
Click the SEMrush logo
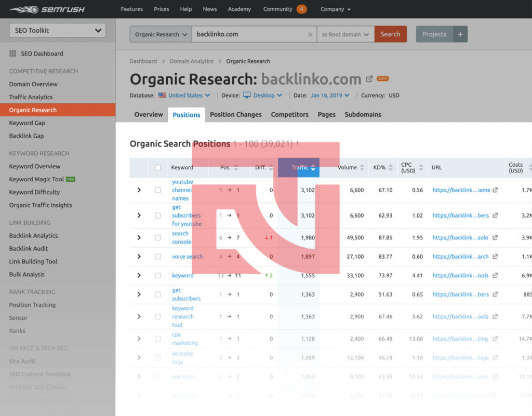(47, 9)
